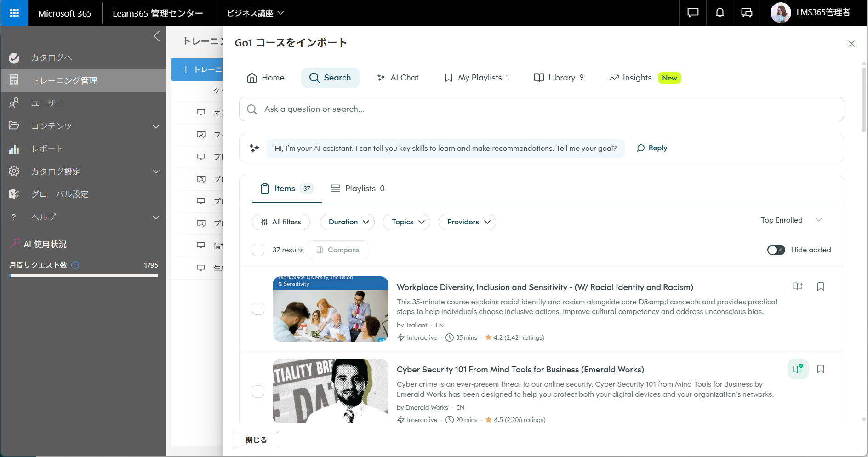Click the Ask a question or search field

click(541, 109)
